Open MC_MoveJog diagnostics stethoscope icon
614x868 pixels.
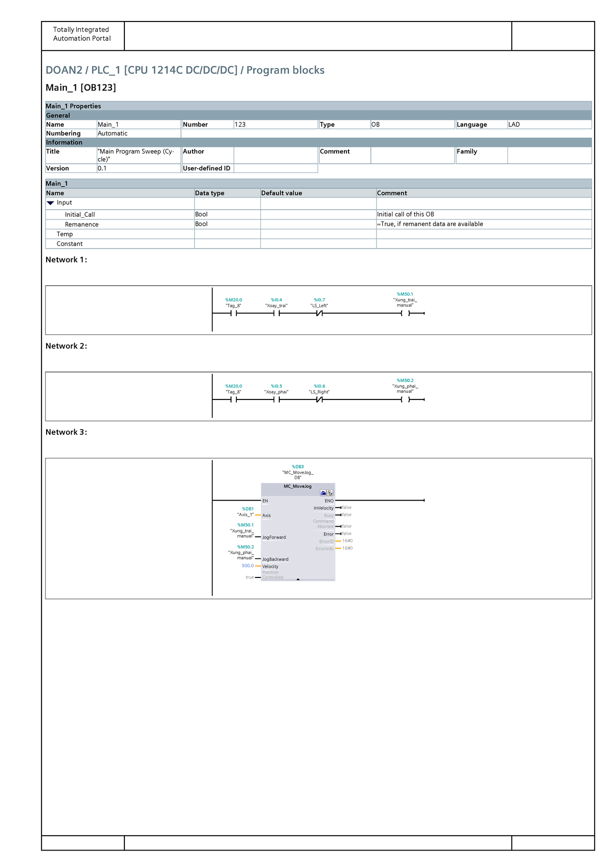[331, 493]
